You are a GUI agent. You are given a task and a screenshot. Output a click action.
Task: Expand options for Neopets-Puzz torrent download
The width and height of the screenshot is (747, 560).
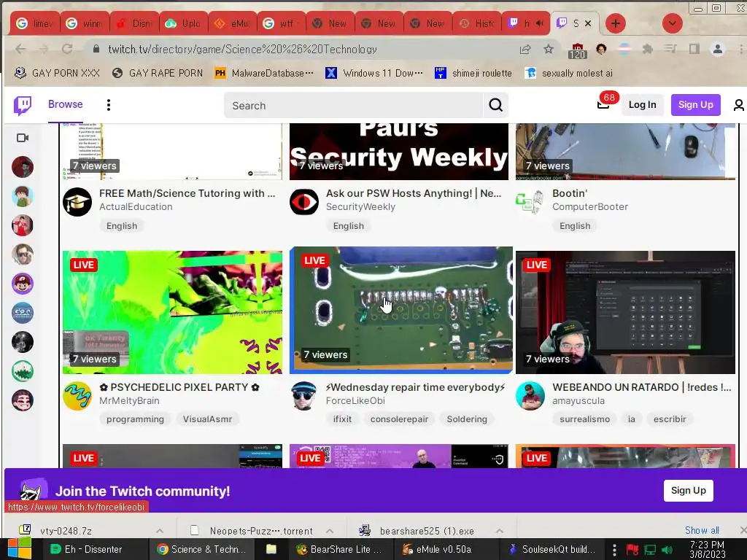coord(330,531)
